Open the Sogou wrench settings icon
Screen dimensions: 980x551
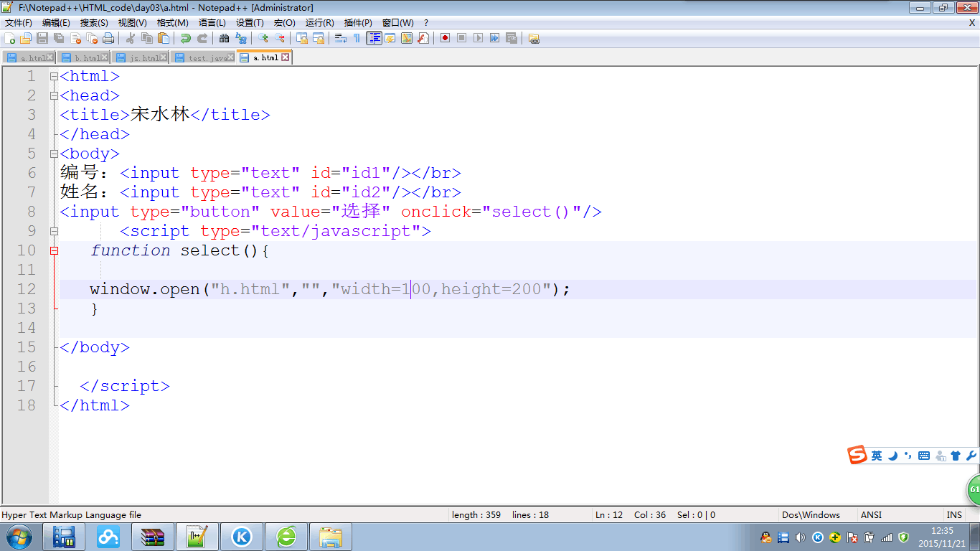click(x=971, y=456)
